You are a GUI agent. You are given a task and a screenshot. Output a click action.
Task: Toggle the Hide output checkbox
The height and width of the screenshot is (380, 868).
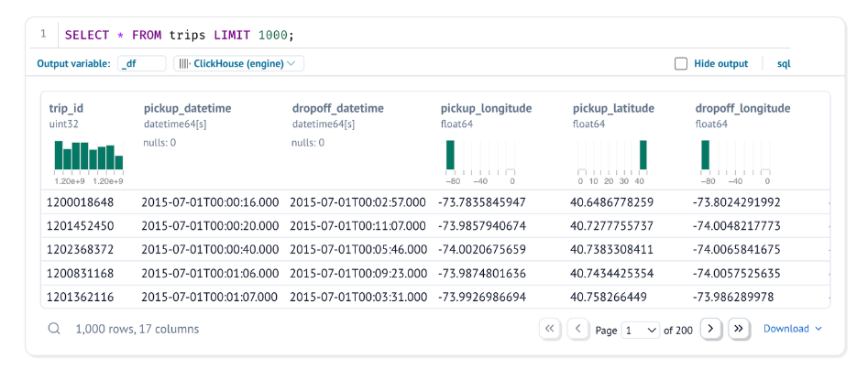[x=681, y=64]
